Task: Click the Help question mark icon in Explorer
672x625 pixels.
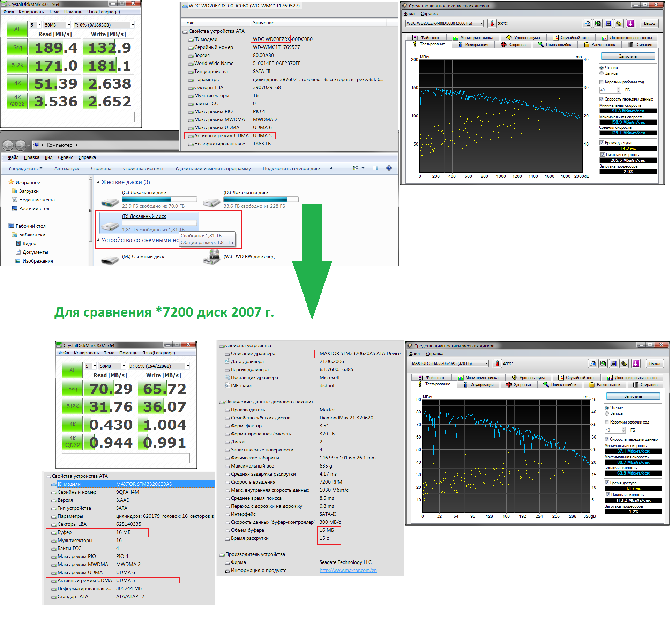Action: click(389, 168)
